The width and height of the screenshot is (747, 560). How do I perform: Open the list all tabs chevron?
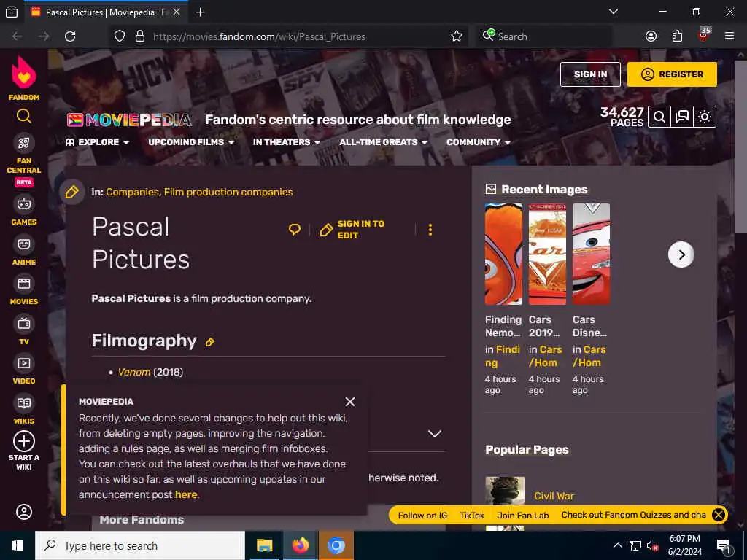(x=613, y=12)
